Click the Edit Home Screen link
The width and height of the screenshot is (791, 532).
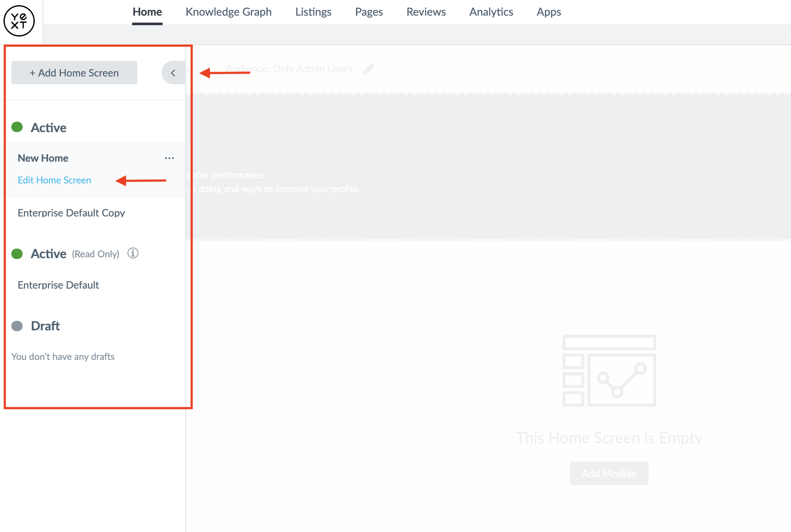[x=54, y=180]
